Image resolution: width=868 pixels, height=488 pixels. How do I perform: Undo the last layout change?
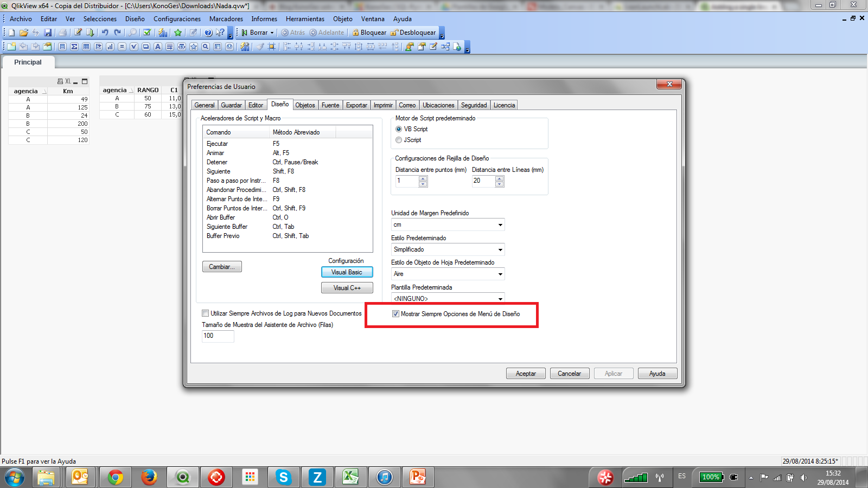tap(105, 33)
